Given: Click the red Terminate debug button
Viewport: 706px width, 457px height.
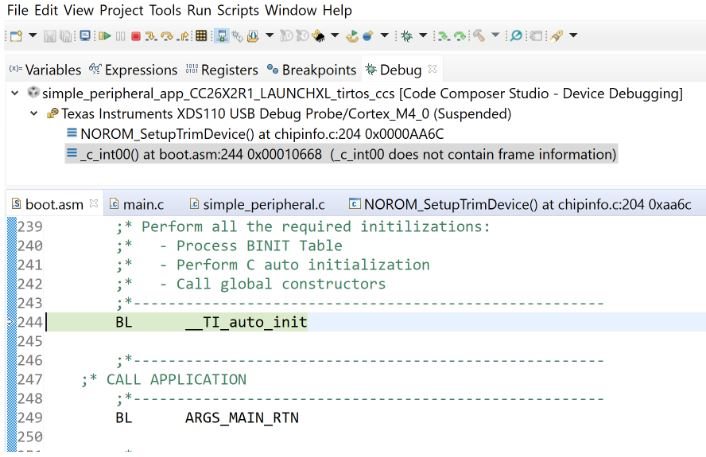Looking at the screenshot, I should click(x=136, y=36).
